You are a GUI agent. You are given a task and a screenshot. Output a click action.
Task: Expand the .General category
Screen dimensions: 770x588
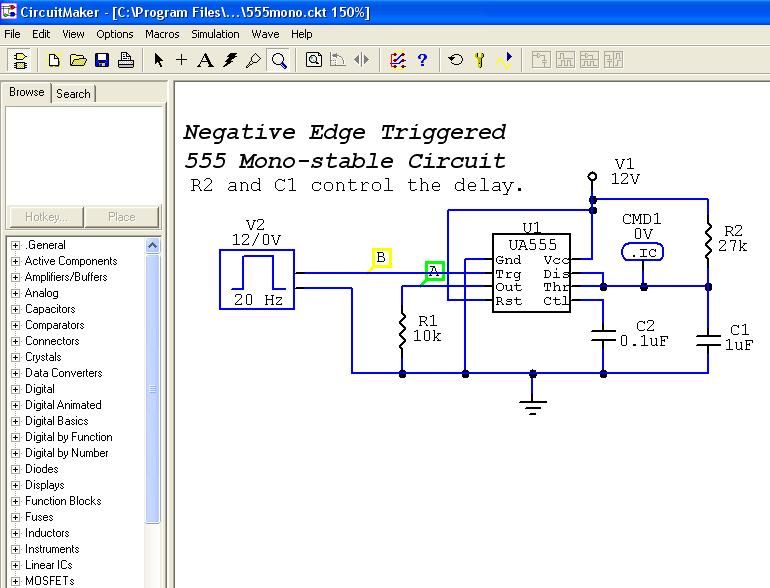coord(15,245)
